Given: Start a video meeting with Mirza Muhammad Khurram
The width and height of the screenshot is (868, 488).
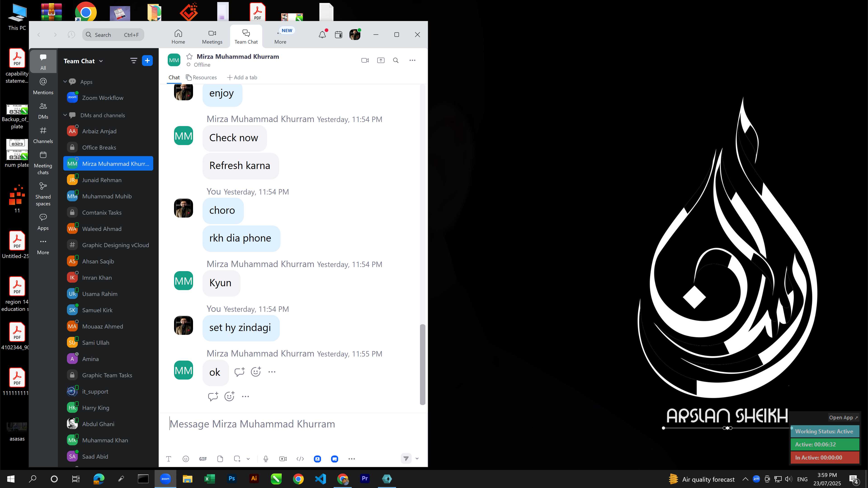Looking at the screenshot, I should 365,60.
